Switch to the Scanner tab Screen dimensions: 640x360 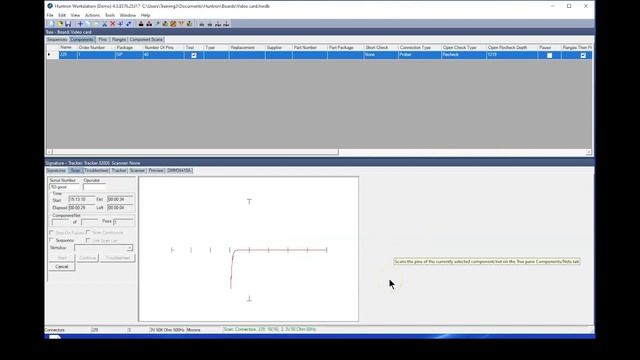coord(137,171)
